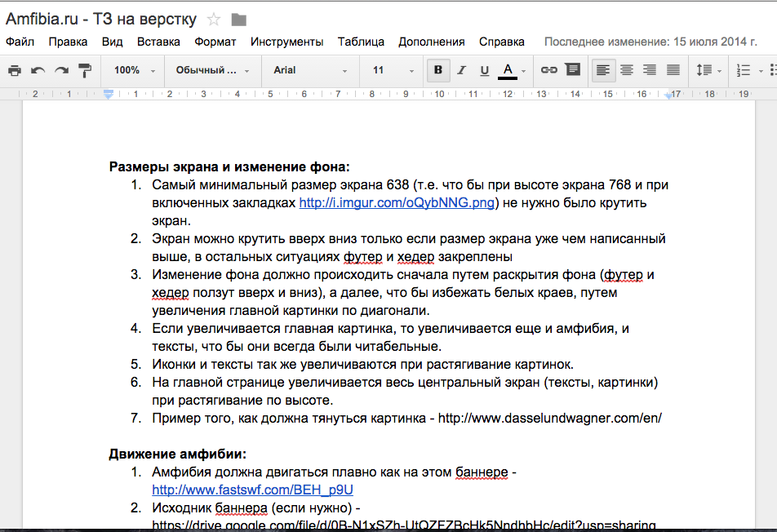Toggle Bold formatting
The image size is (777, 532).
click(438, 70)
